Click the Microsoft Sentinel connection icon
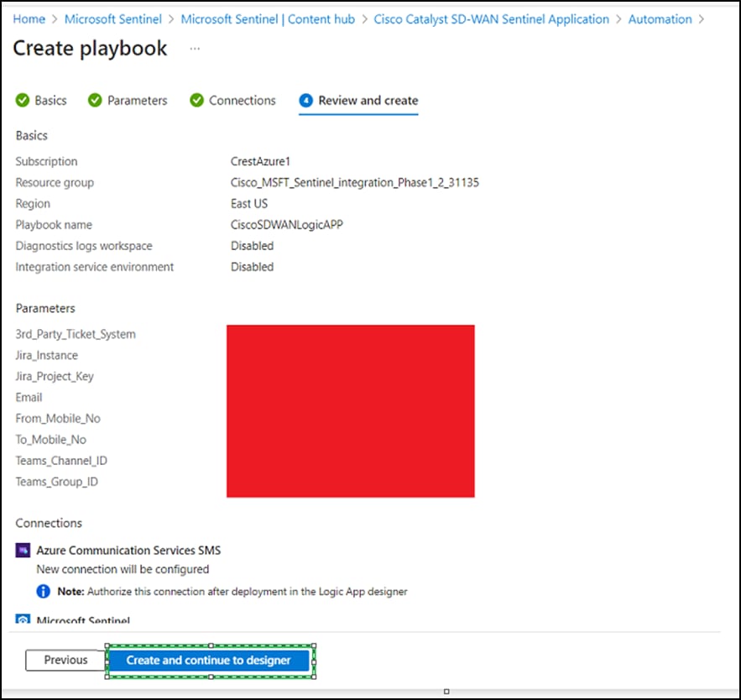 (x=23, y=619)
